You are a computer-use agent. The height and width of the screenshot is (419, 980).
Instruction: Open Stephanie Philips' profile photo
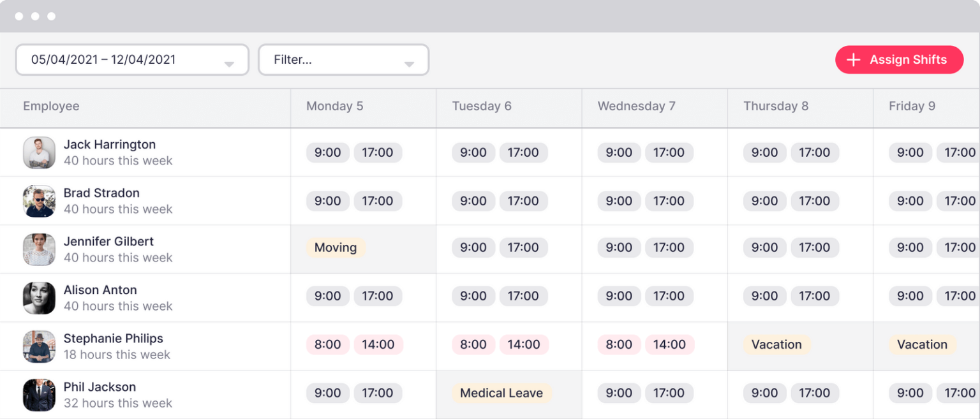[39, 346]
